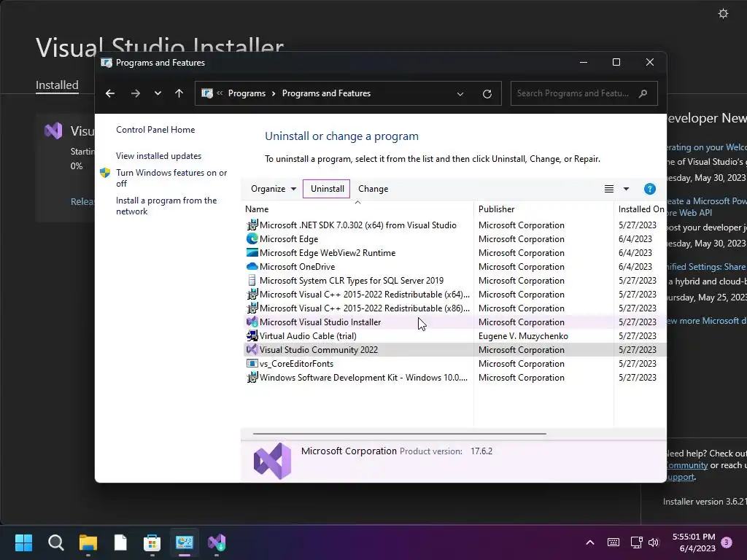Viewport: 747px width, 560px height.
Task: Open Help with the blue question mark
Action: (649, 189)
